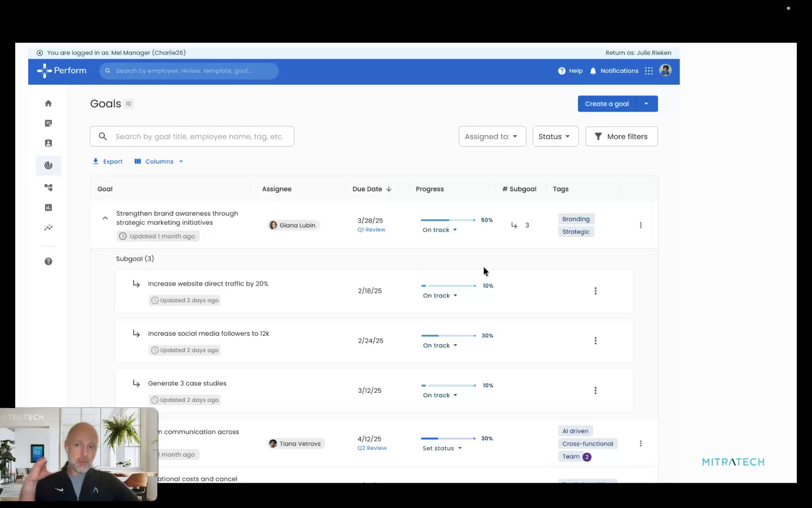Click the Giana Lubin assignee chip
The height and width of the screenshot is (508, 812).
(x=293, y=225)
